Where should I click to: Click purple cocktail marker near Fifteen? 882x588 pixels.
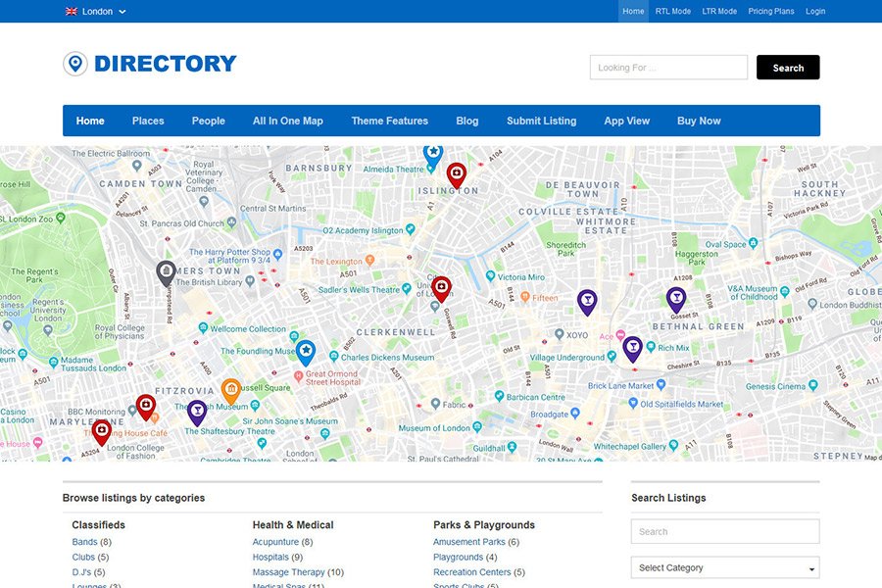tap(587, 302)
